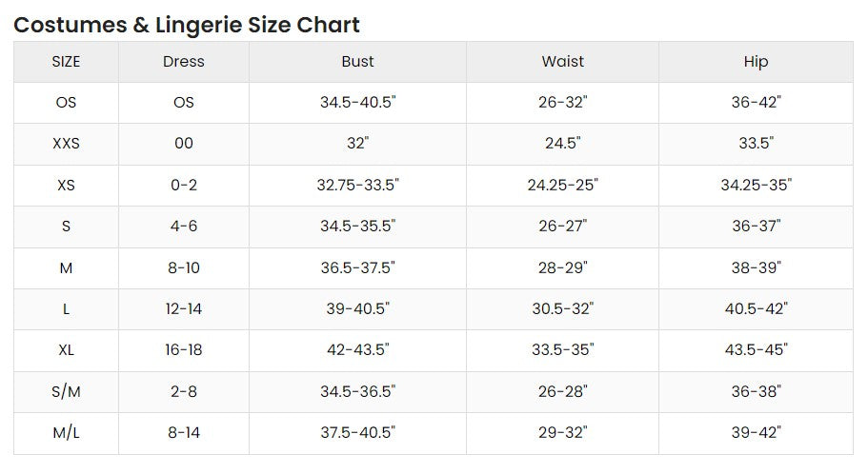Click the XL size cell

point(66,350)
